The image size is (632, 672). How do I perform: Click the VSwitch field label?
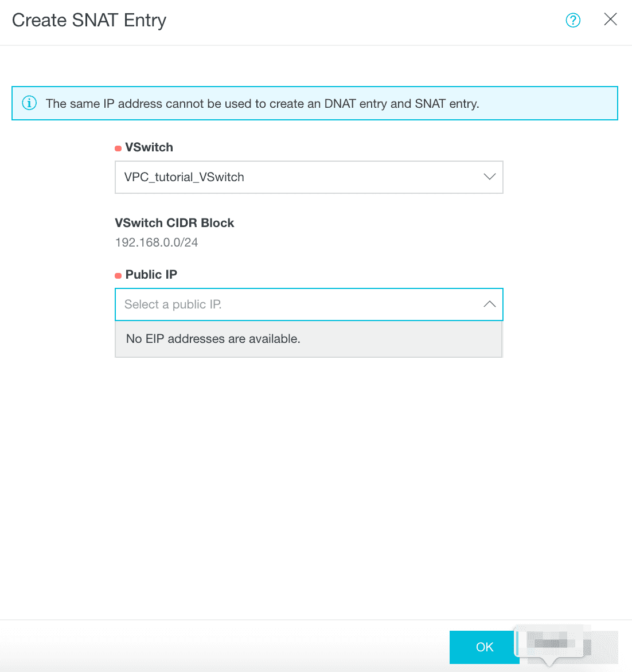[x=149, y=147]
